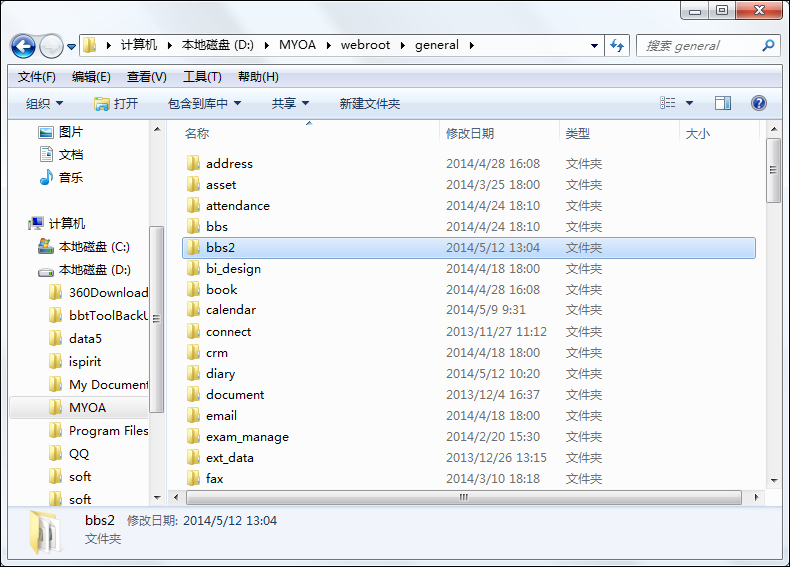Click the bi_design folder icon
The height and width of the screenshot is (567, 790).
pos(193,268)
